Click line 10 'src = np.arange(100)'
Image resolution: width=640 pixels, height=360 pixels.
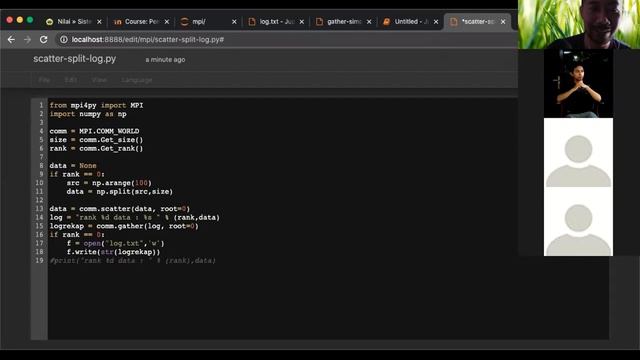tap(109, 183)
